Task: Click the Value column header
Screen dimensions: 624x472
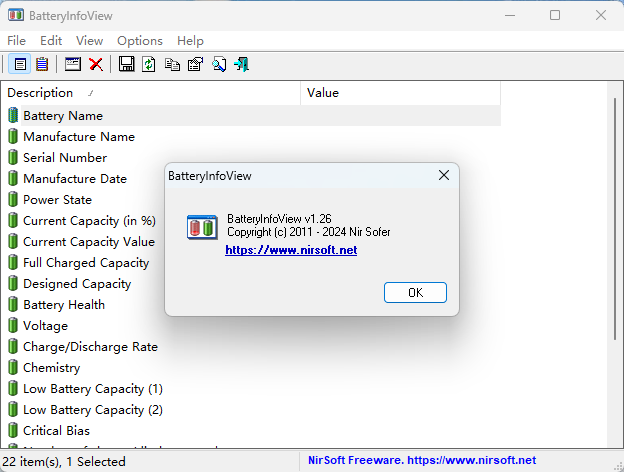Action: (400, 93)
